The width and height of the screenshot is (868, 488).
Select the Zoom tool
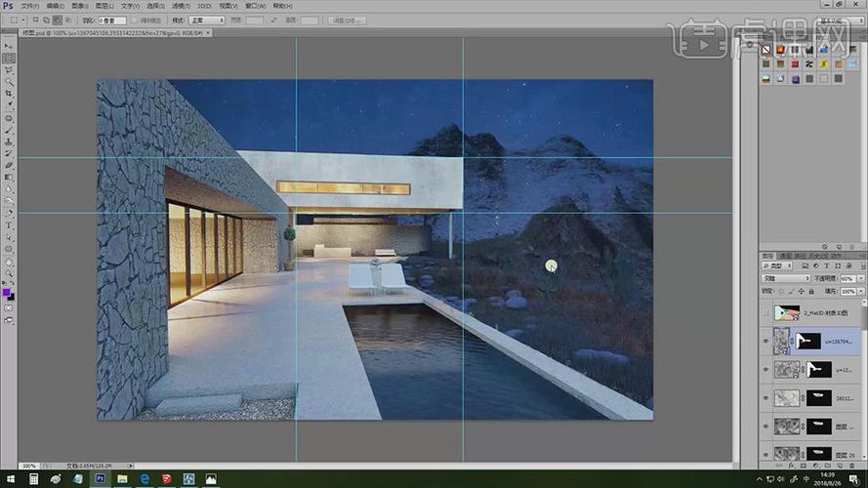tap(9, 274)
